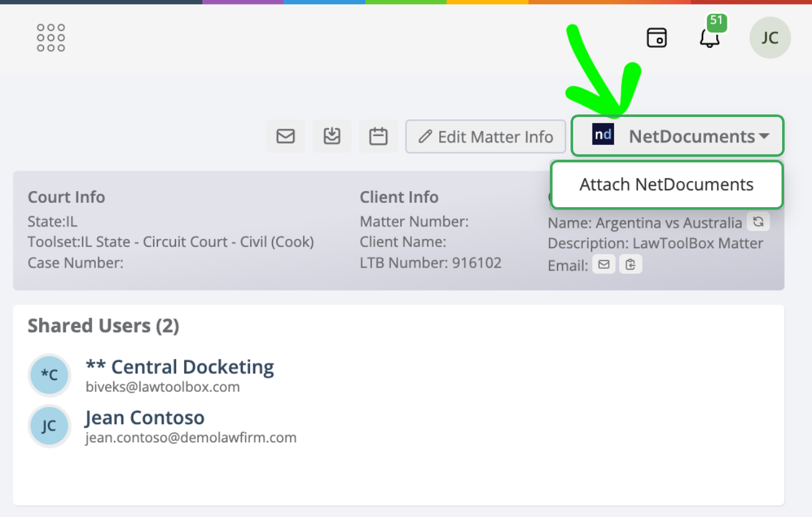The image size is (812, 517).
Task: Click the Client Name: label
Action: tap(403, 242)
